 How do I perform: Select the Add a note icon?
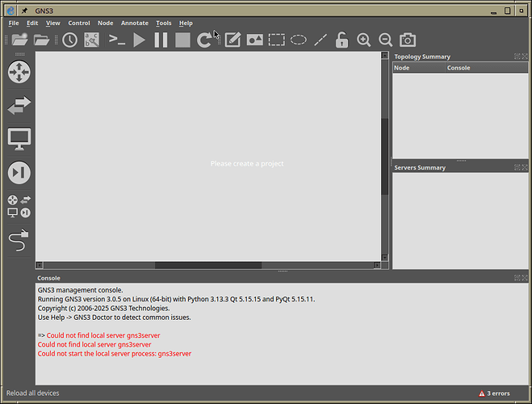232,40
